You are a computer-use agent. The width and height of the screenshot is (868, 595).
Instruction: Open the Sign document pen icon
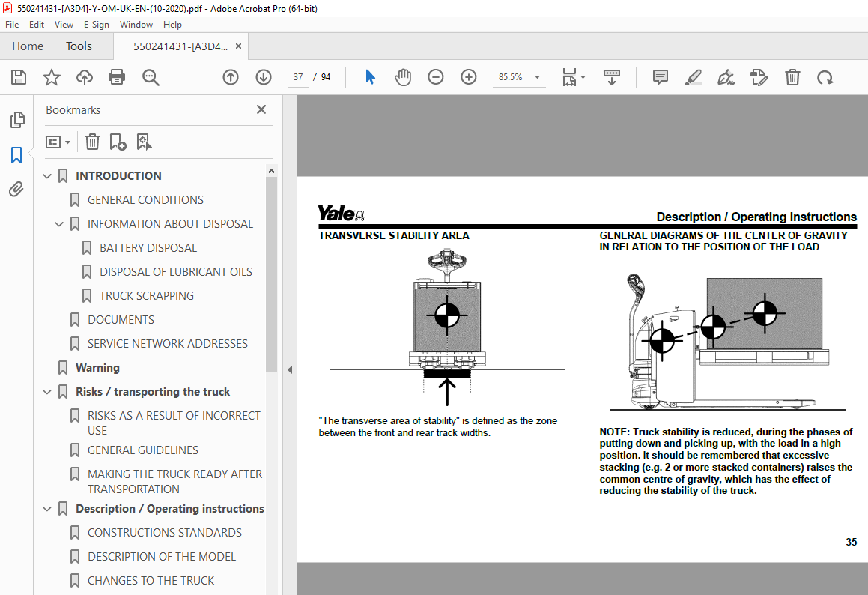726,77
